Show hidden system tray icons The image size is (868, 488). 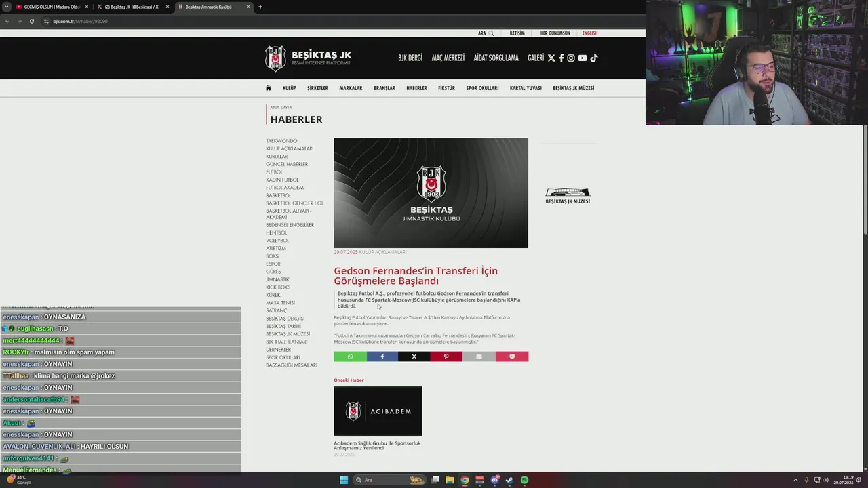(795, 480)
